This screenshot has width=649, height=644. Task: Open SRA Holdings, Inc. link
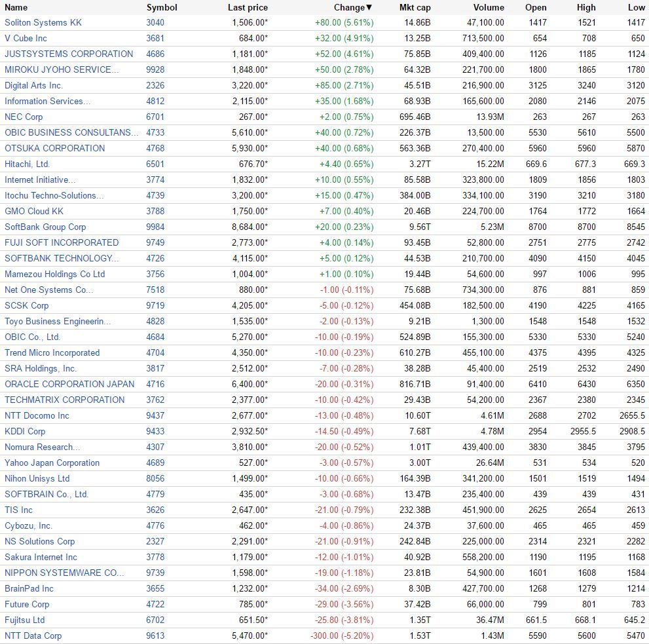click(x=41, y=369)
